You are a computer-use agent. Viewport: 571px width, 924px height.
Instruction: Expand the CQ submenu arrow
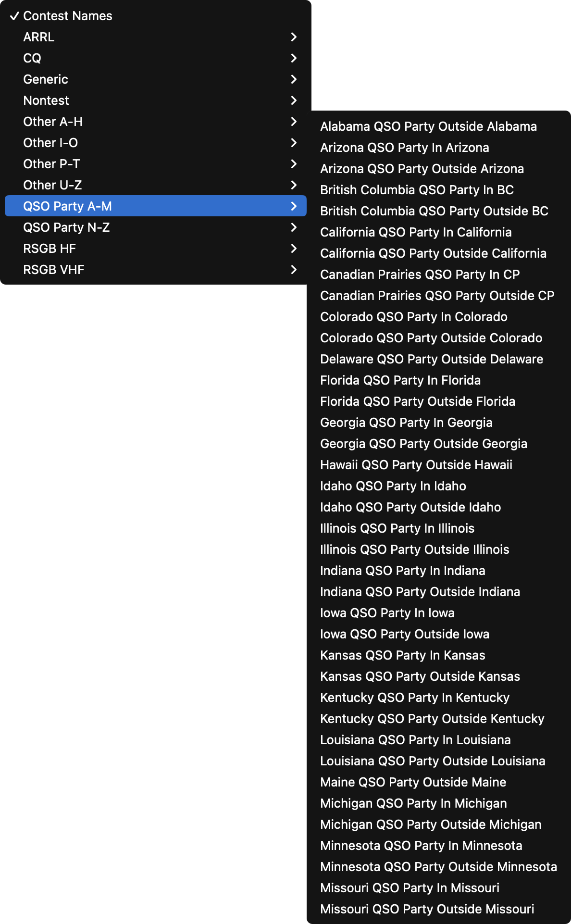tap(294, 58)
